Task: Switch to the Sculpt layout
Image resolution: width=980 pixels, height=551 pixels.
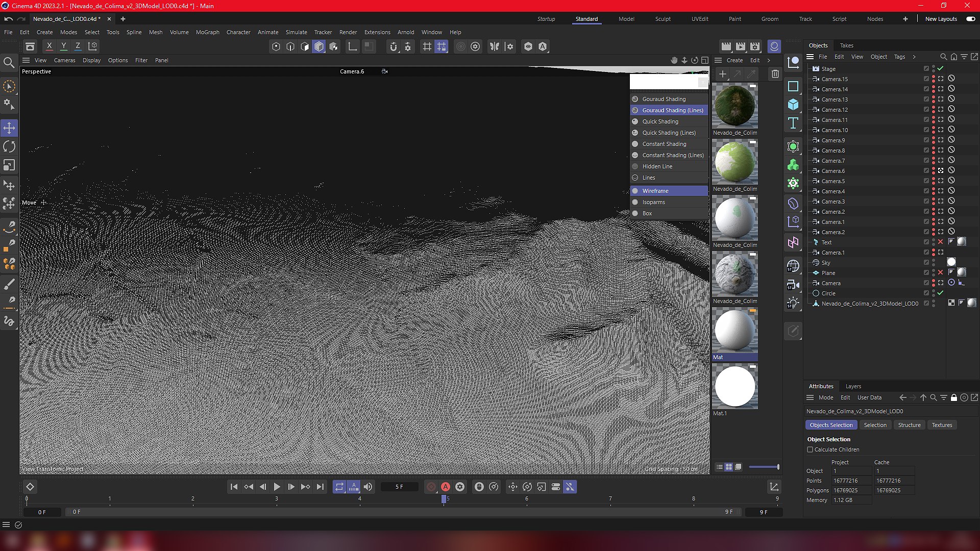Action: coord(663,19)
